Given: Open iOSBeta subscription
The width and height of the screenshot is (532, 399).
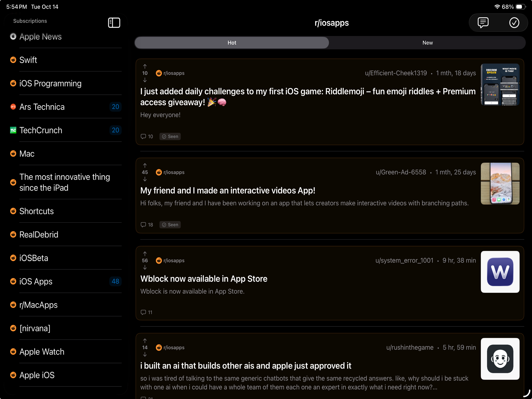Looking at the screenshot, I should point(65,258).
